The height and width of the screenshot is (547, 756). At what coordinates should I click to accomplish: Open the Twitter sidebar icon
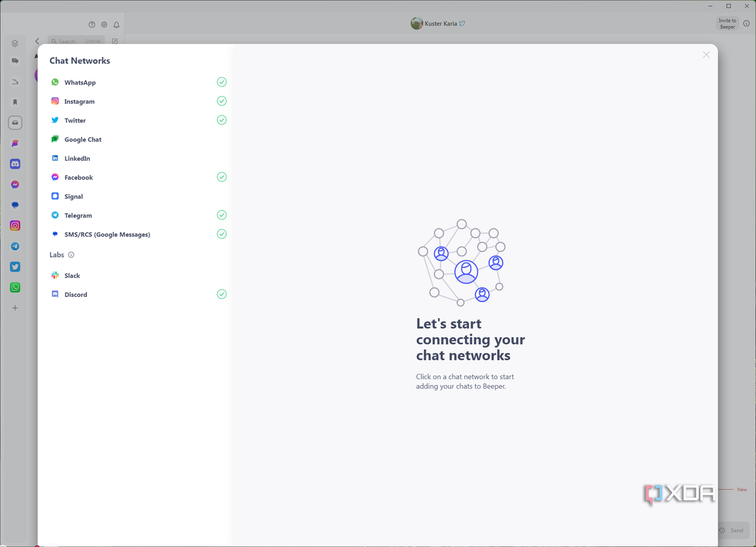15,267
